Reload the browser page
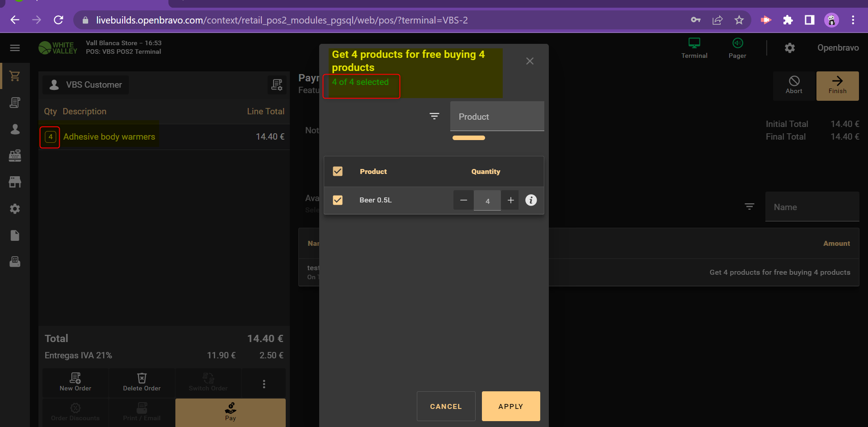This screenshot has height=427, width=868. point(58,20)
